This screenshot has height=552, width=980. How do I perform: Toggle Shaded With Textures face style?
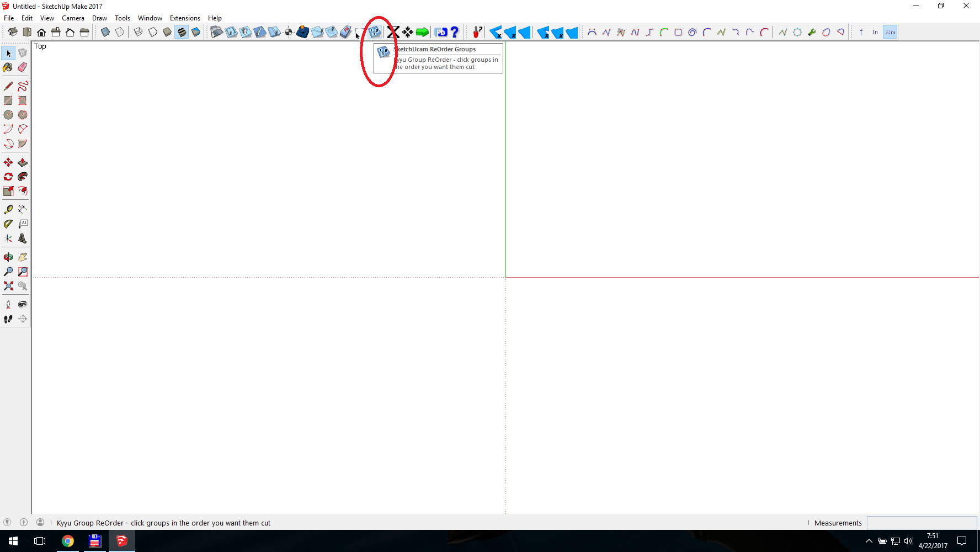tap(182, 32)
